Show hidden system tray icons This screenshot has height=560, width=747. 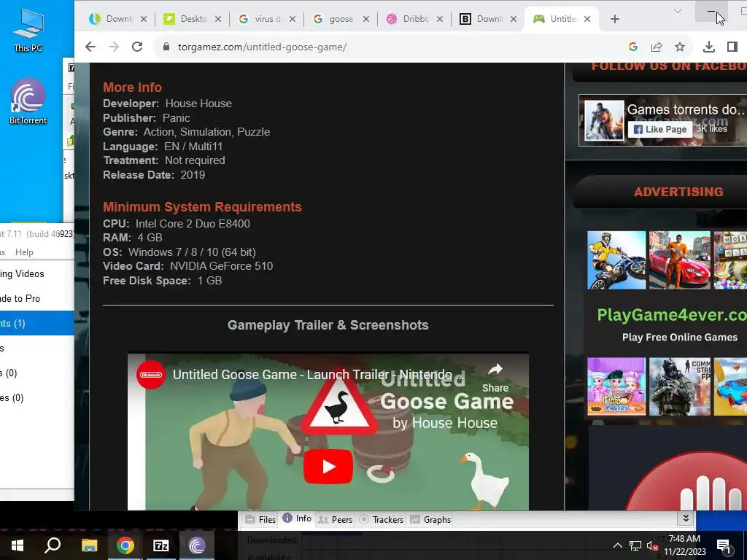(x=617, y=545)
